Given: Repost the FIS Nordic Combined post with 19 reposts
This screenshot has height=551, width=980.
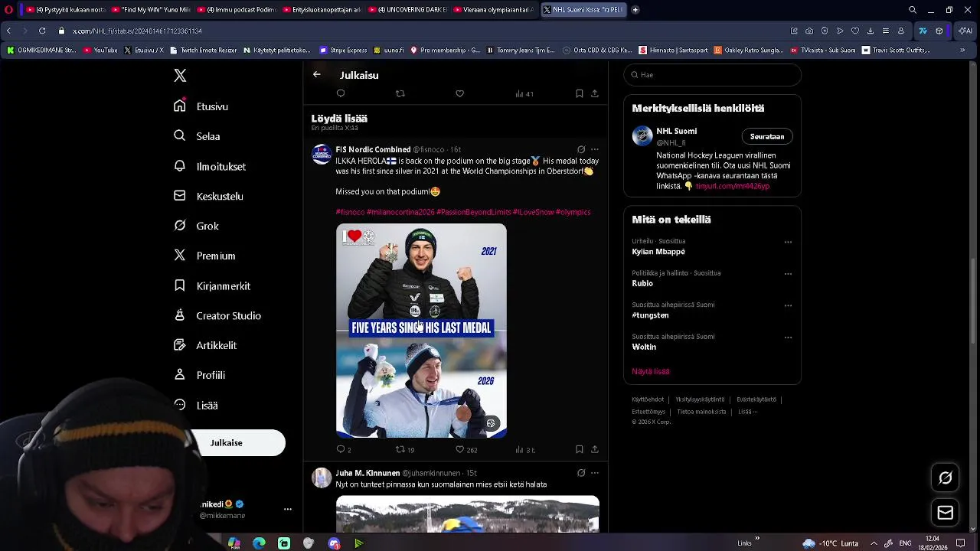Looking at the screenshot, I should pyautogui.click(x=405, y=450).
